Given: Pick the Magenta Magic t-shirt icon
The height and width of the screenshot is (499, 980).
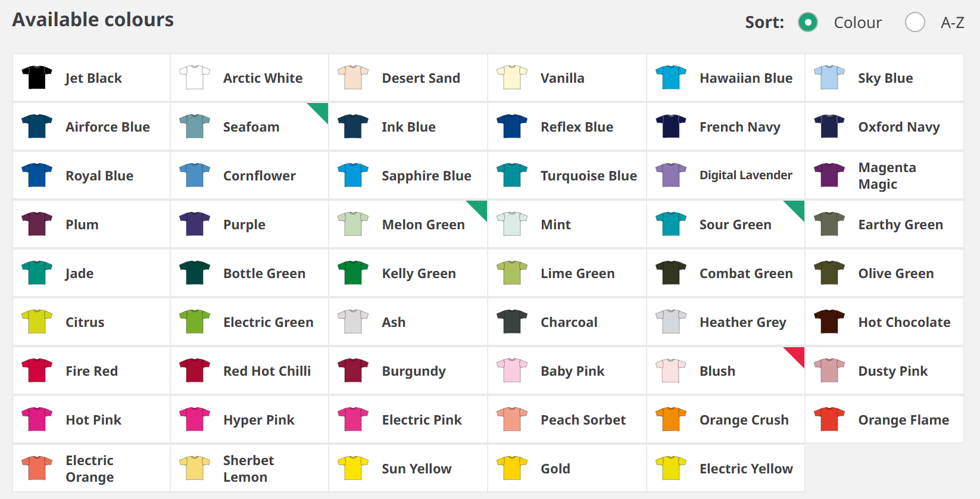Looking at the screenshot, I should click(x=829, y=176).
